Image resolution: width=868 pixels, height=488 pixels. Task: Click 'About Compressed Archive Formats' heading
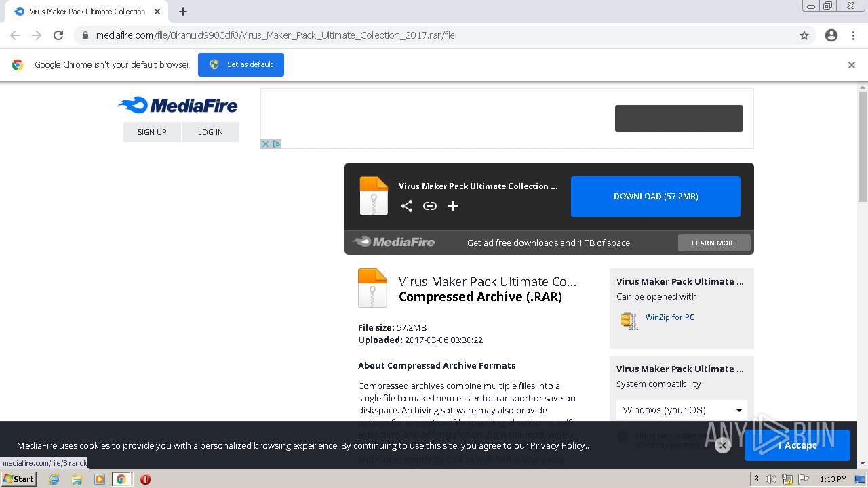(x=437, y=365)
